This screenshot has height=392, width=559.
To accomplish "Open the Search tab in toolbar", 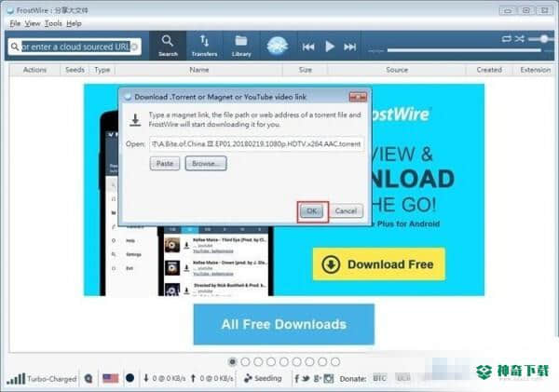I will point(168,46).
